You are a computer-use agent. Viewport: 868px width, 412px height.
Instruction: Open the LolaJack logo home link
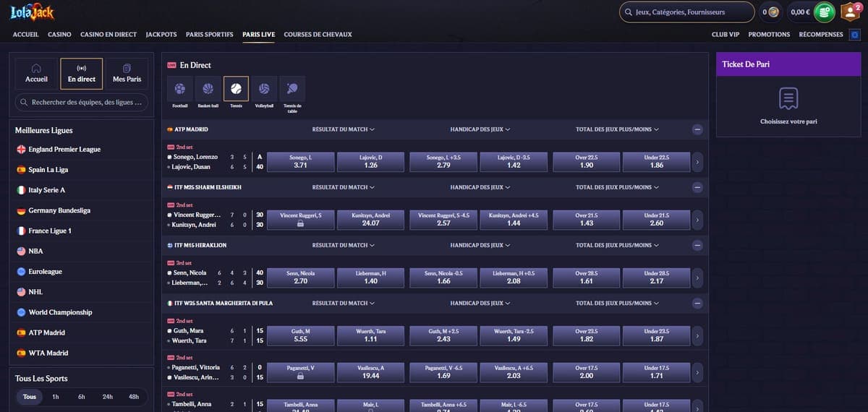(32, 12)
